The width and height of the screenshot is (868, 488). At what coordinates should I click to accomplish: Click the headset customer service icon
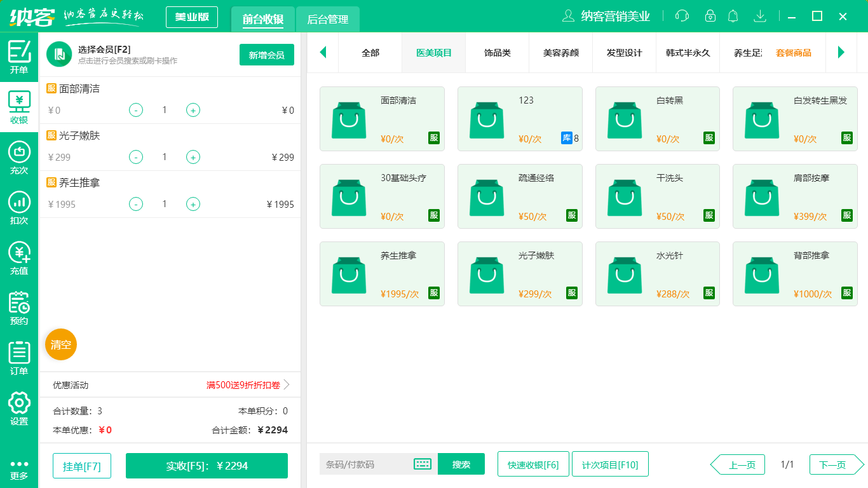pos(682,16)
